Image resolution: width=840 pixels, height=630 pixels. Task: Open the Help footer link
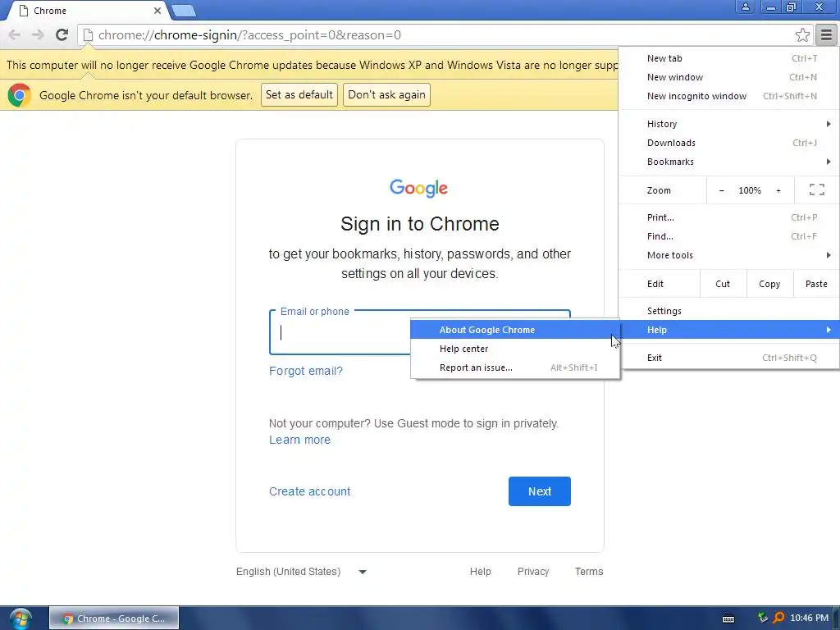coord(480,572)
